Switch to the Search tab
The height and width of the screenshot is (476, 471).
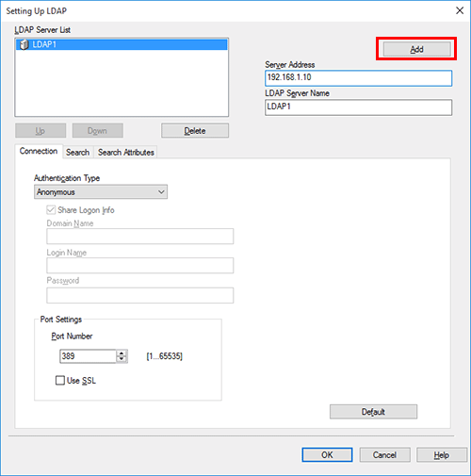pyautogui.click(x=77, y=153)
